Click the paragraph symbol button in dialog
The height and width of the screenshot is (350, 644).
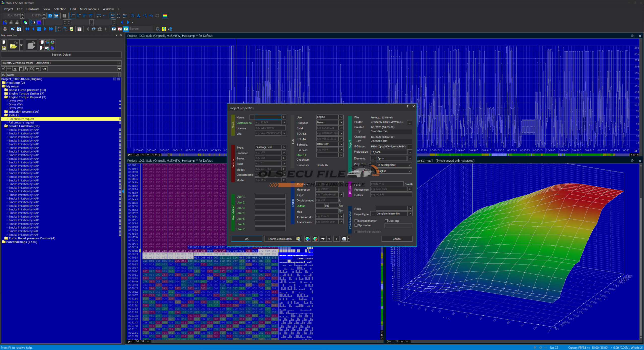pyautogui.click(x=336, y=239)
